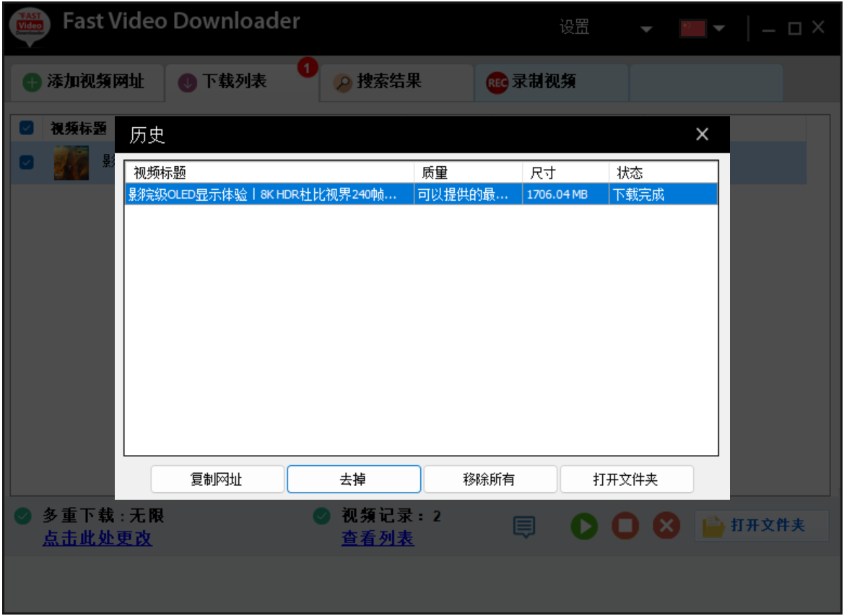The image size is (844, 616).
Task: Click the 复制网址 button
Action: pos(217,480)
